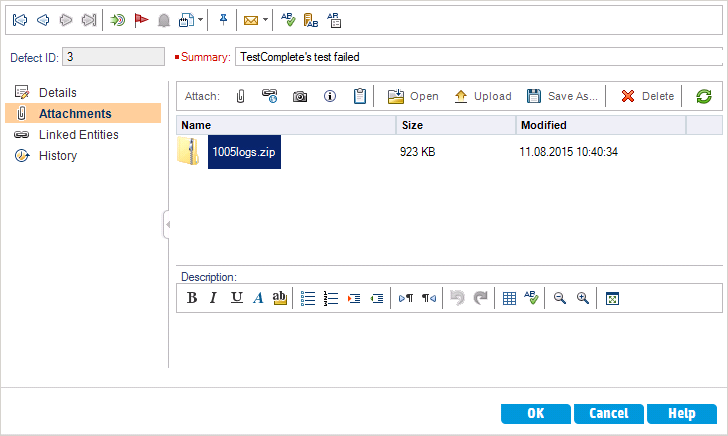Screen dimensions: 728x436
Task: Open the find similar defects dropdown arrow
Action: 200,20
